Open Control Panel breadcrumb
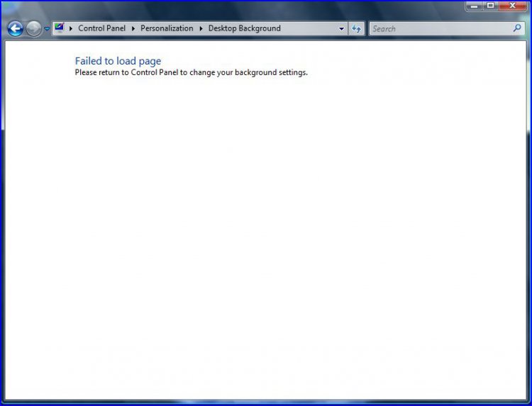The width and height of the screenshot is (532, 406). click(101, 28)
